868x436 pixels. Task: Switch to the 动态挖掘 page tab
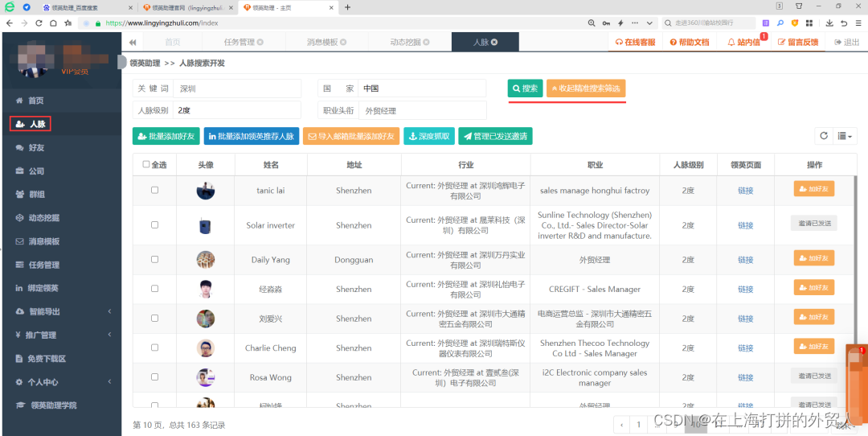tap(410, 42)
